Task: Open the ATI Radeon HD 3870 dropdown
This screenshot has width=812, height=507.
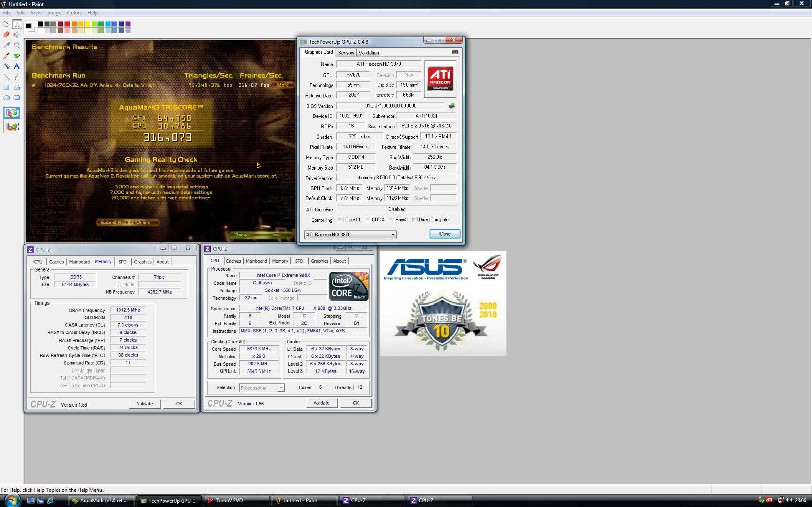Action: click(x=350, y=234)
